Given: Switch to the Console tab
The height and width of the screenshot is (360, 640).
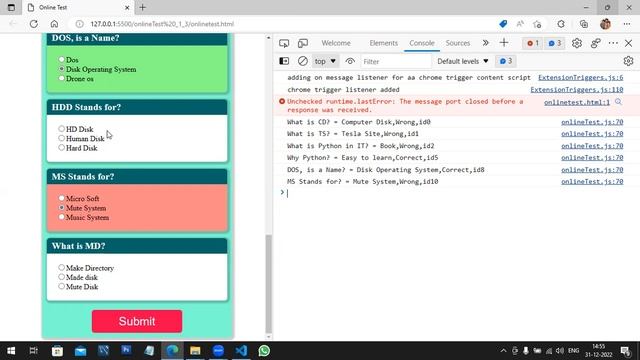Looking at the screenshot, I should coord(422,43).
